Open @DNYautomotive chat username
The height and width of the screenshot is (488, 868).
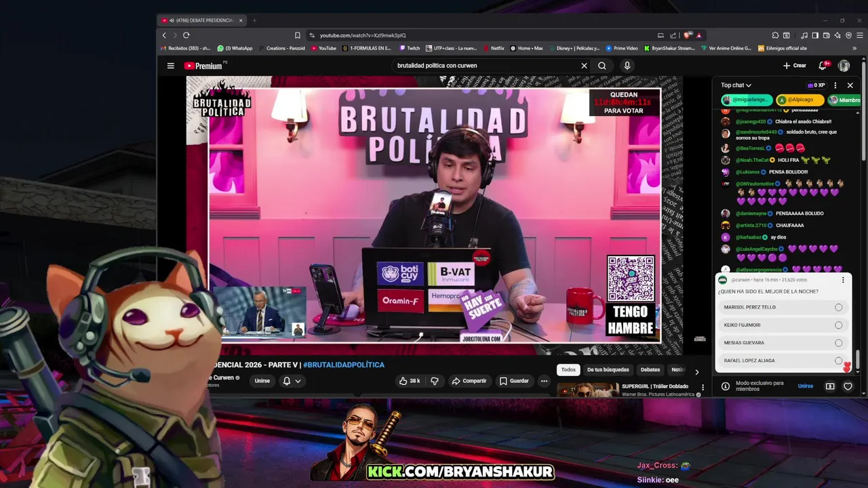coord(755,184)
